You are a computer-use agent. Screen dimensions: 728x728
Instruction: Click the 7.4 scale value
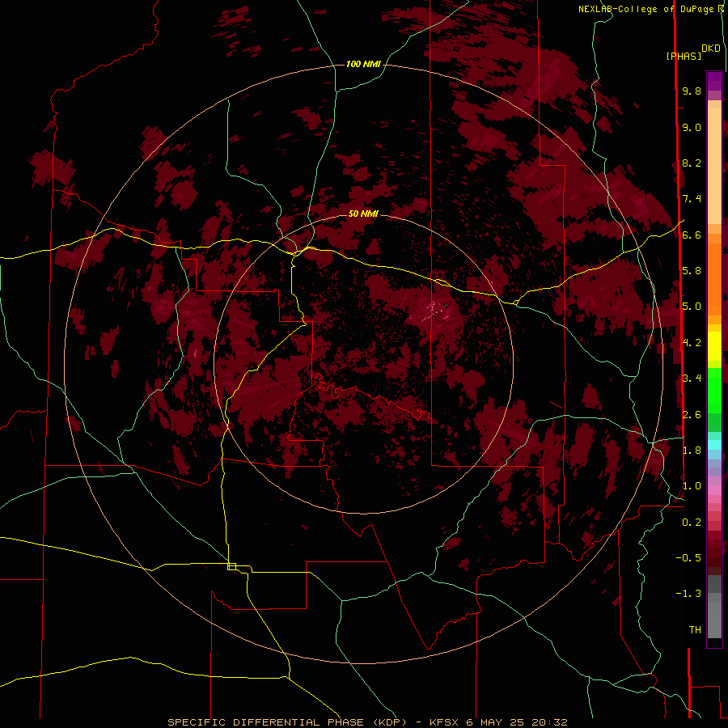(x=692, y=199)
